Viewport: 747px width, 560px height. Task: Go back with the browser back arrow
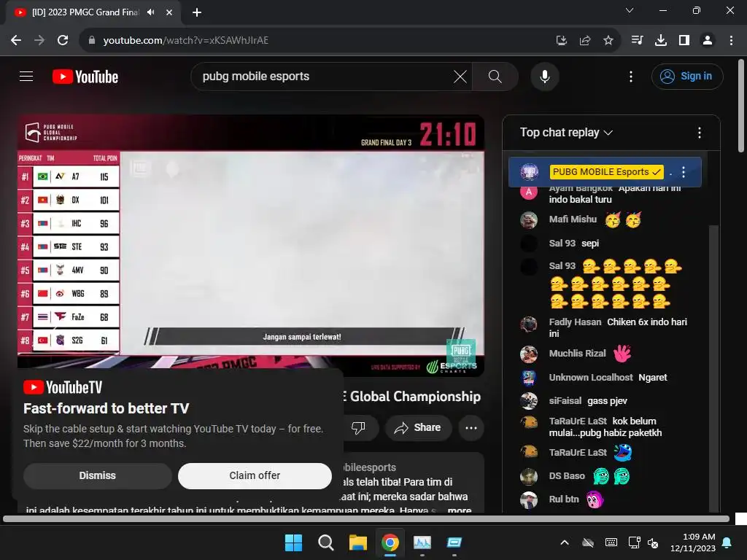click(x=16, y=41)
